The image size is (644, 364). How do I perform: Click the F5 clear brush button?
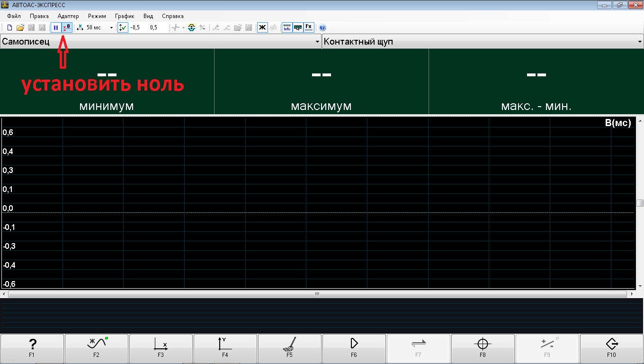289,349
